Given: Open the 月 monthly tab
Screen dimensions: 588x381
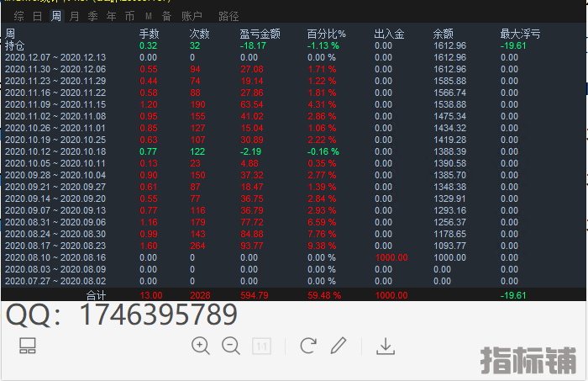Looking at the screenshot, I should (74, 16).
